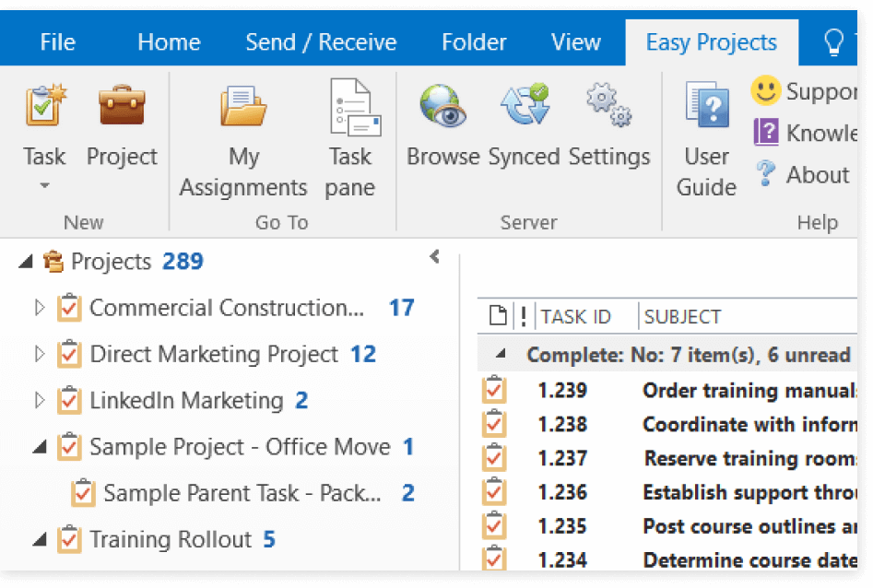Sort by the SUBJECT column header
Screen dimensions: 873x588
point(682,317)
